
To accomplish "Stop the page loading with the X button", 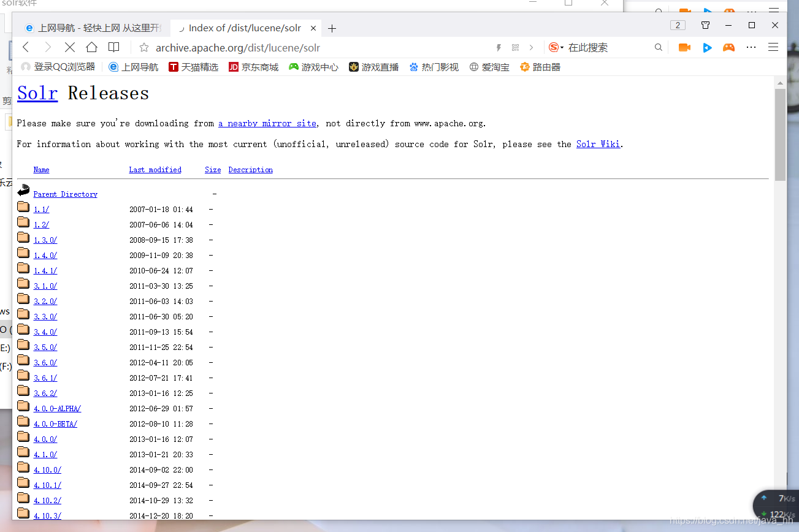I will point(70,47).
